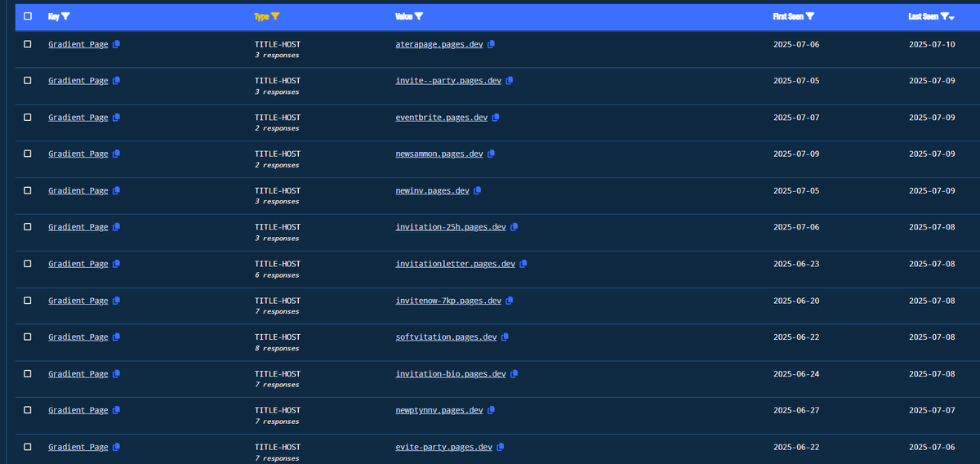
Task: Copy the invitation-bio.pages.dev value
Action: pos(514,373)
